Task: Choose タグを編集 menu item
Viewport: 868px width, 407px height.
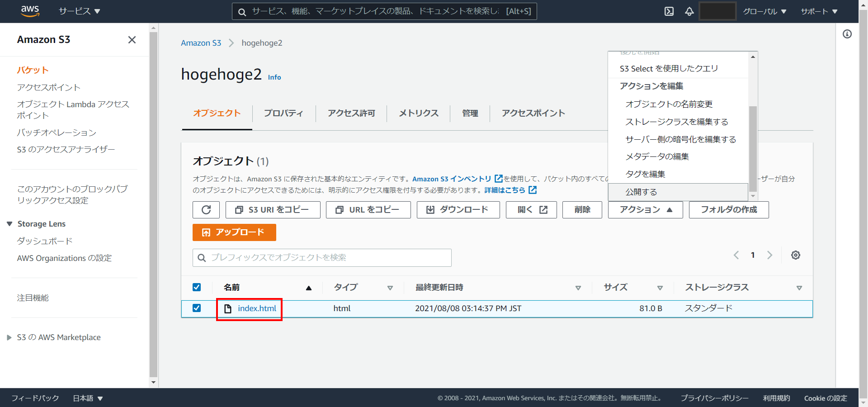Action: coord(678,174)
